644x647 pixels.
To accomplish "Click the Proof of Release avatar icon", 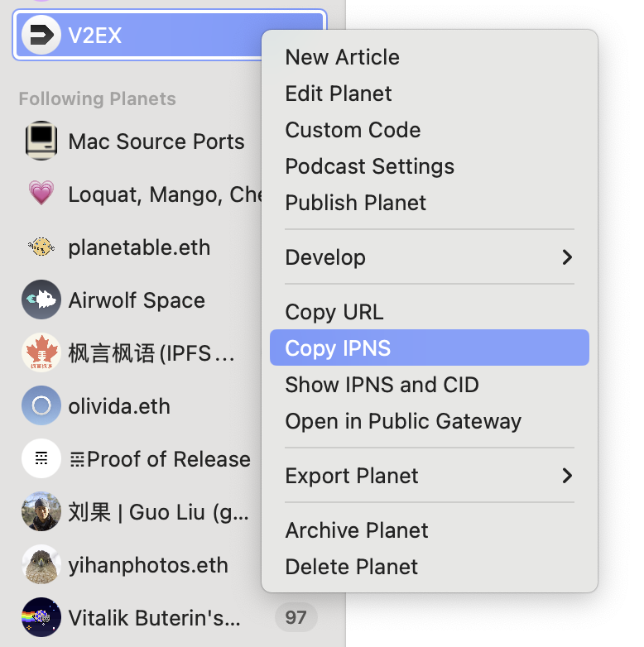I will [x=41, y=459].
